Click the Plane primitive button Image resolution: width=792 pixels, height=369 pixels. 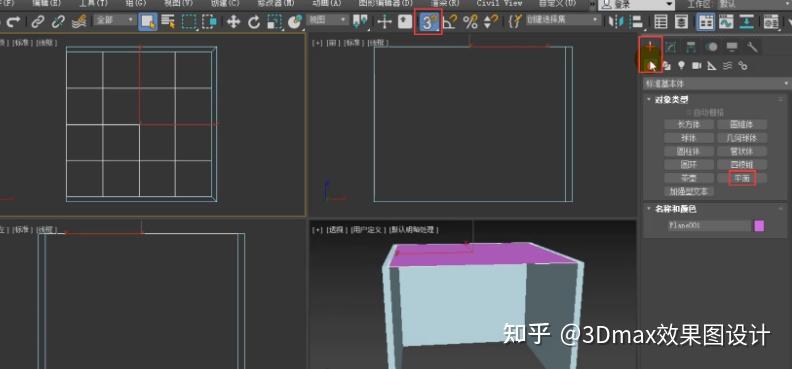(742, 178)
